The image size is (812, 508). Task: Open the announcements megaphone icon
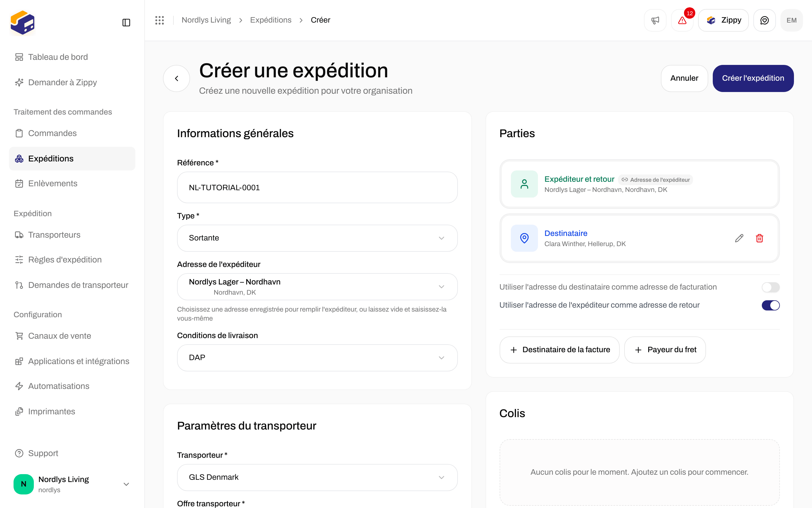coord(655,20)
